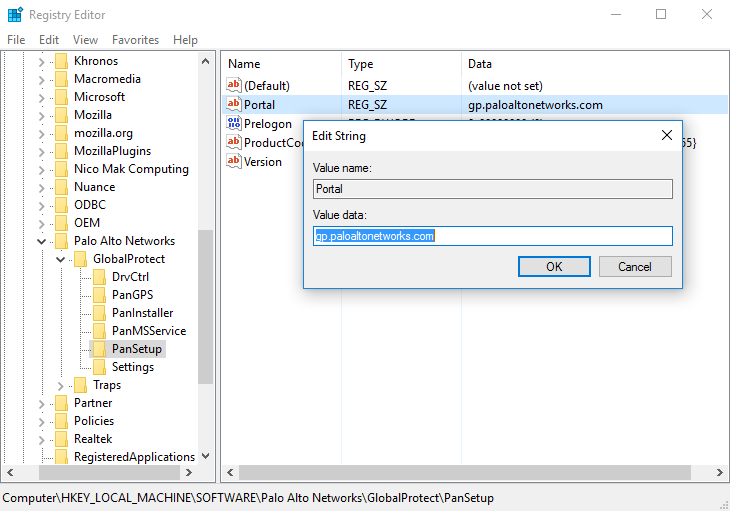Screen dimensions: 730x511
Task: Click the PanGPS folder icon
Action: point(100,295)
